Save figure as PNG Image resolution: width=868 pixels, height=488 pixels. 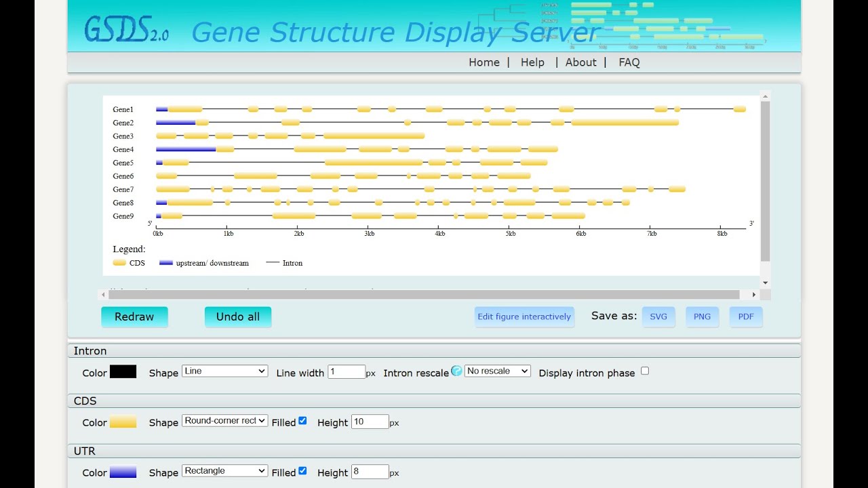point(703,317)
